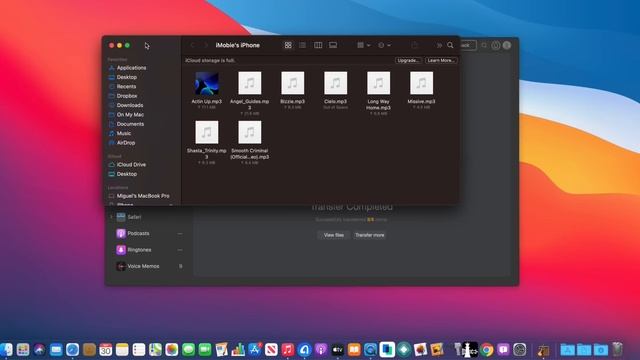The width and height of the screenshot is (640, 360).
Task: Open Music app from the Dock
Action: coord(288,349)
